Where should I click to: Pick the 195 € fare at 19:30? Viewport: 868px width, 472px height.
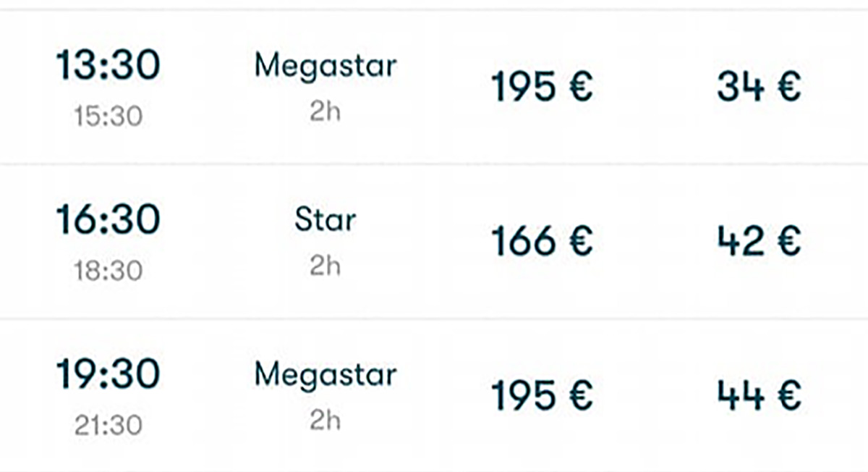coord(542,396)
